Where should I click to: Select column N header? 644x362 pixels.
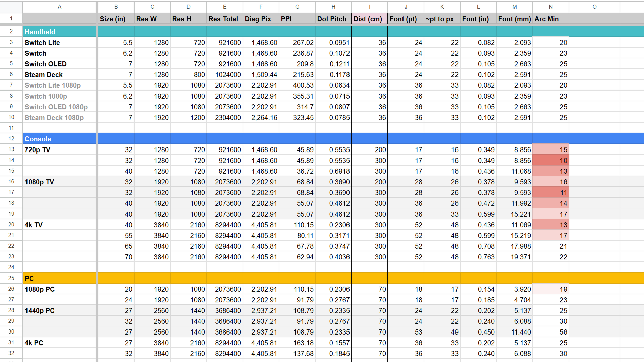pyautogui.click(x=551, y=7)
